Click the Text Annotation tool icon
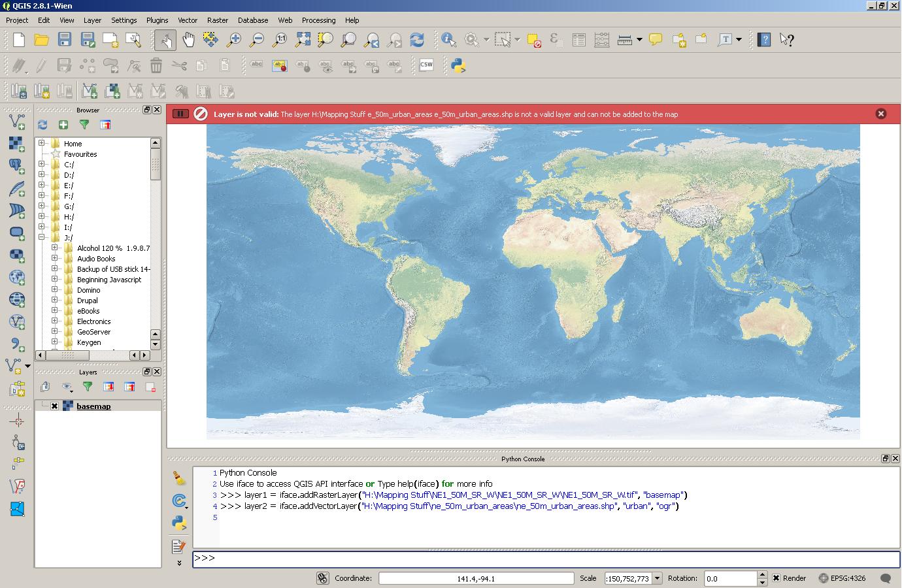The image size is (902, 588). tap(724, 40)
